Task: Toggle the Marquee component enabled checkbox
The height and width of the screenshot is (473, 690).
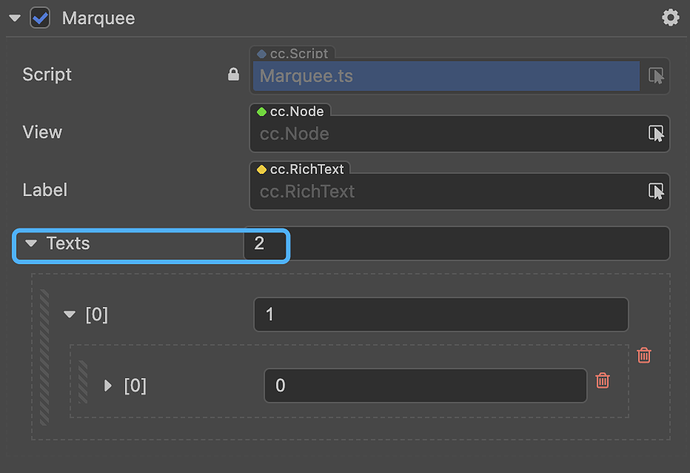Action: [x=41, y=18]
